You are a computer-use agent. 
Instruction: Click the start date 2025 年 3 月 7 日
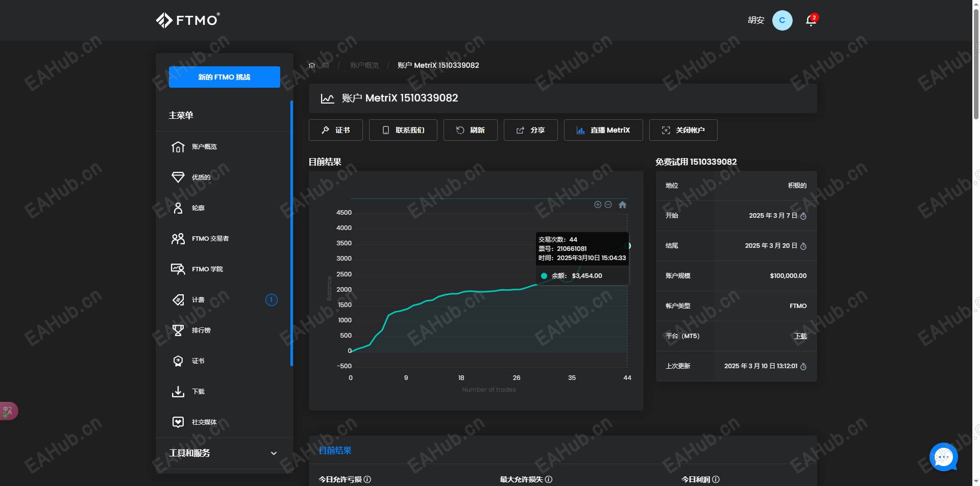(773, 216)
